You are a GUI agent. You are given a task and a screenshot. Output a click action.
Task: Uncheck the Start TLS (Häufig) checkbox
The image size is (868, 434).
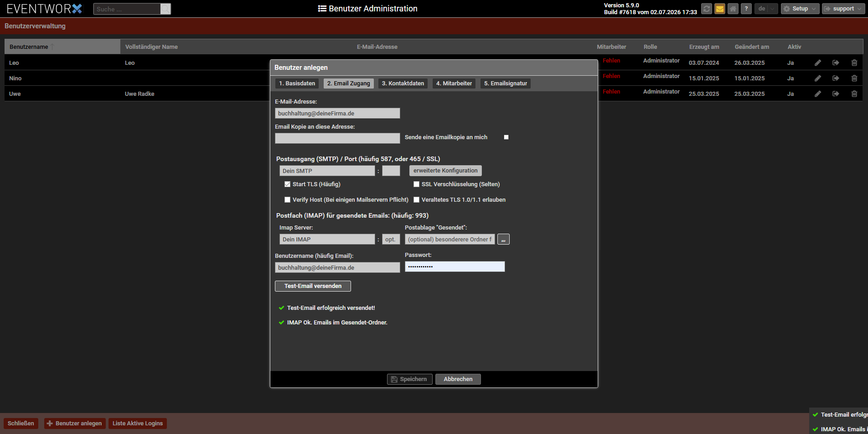tap(287, 184)
